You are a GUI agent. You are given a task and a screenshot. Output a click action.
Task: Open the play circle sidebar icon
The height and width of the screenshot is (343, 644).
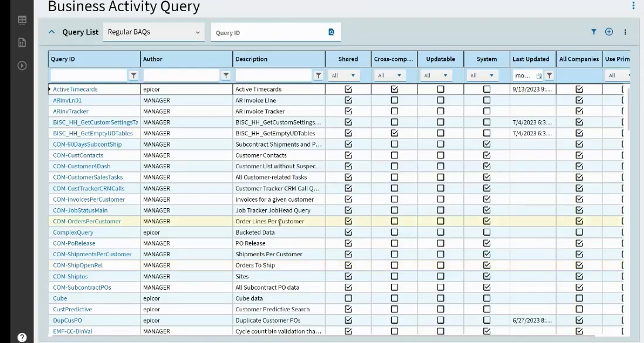(x=22, y=65)
